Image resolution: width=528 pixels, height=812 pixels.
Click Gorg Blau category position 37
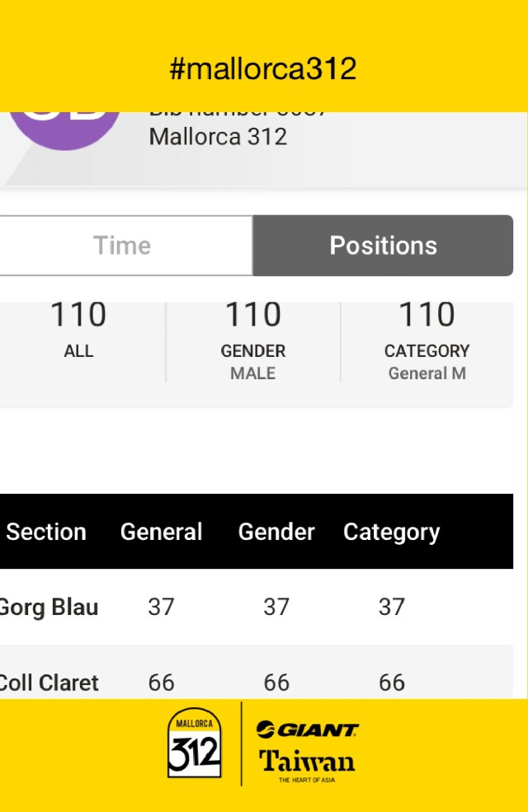click(x=391, y=608)
